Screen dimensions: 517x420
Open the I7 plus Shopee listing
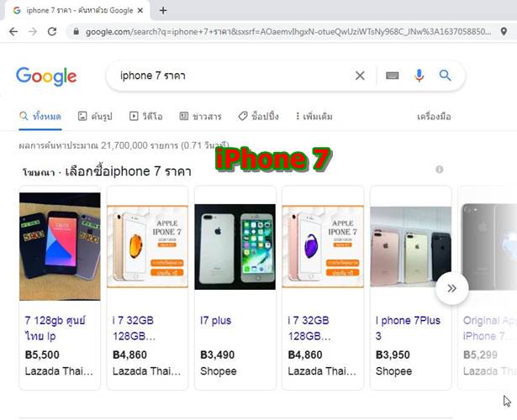[215, 321]
